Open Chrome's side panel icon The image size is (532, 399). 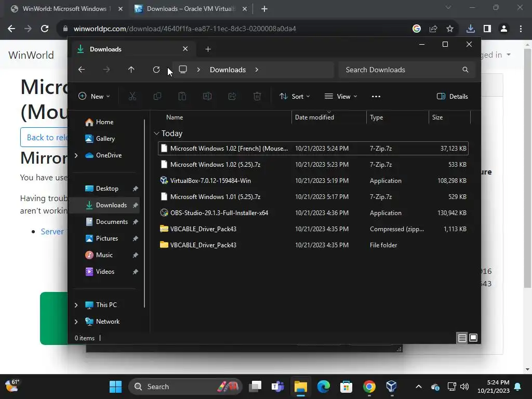click(x=487, y=29)
